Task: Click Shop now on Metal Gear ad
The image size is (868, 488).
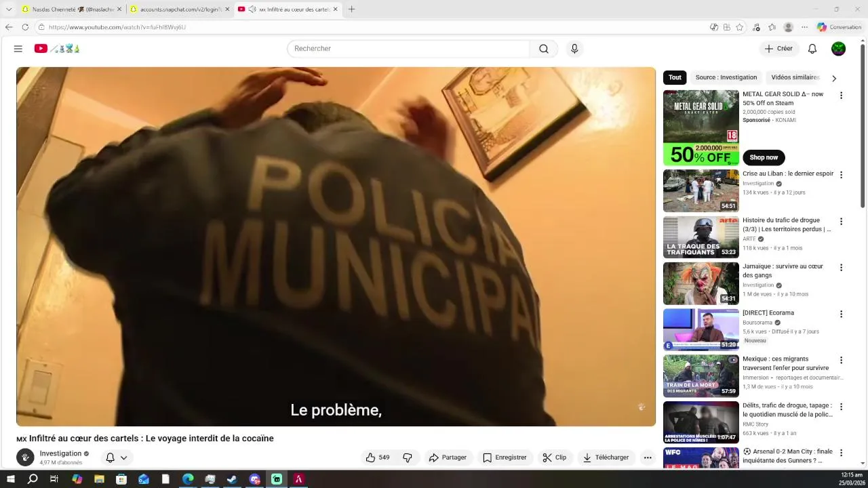Action: tap(764, 157)
